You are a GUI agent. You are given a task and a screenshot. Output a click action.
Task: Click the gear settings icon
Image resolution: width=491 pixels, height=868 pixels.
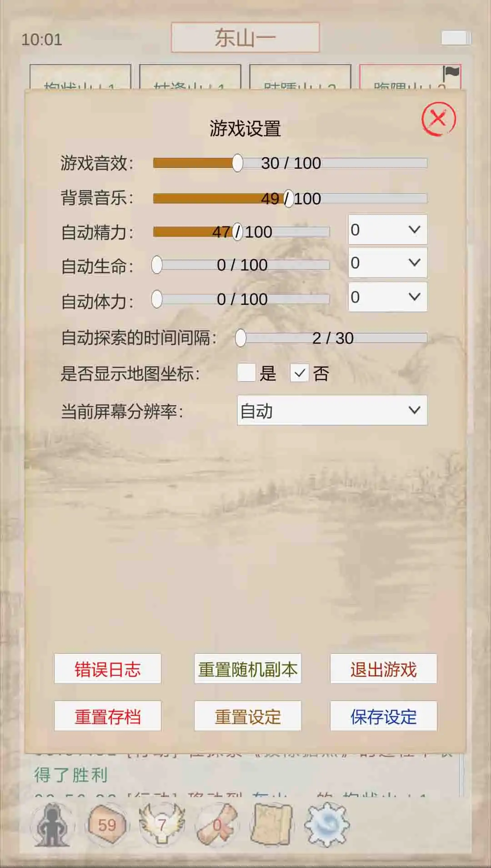pyautogui.click(x=326, y=824)
